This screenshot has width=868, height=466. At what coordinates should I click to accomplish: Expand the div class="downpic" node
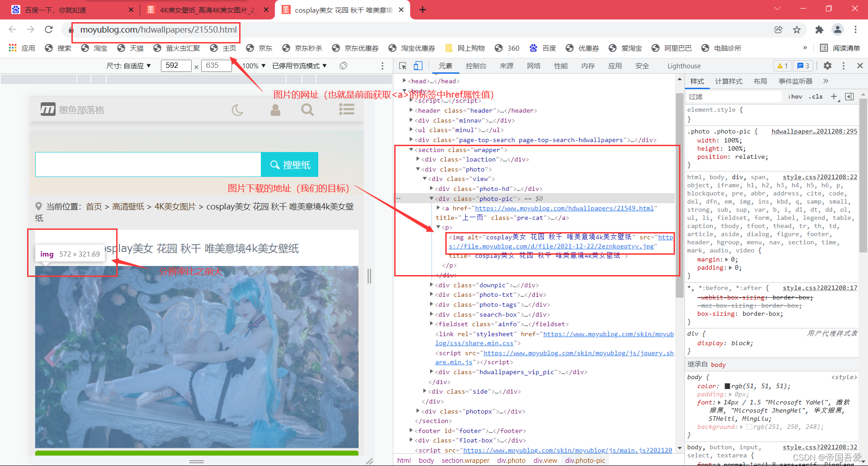[431, 285]
